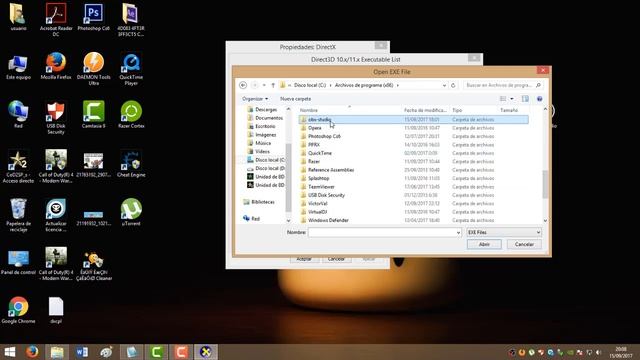This screenshot has height=360, width=640.
Task: Expand the address bar history dropdown
Action: click(x=444, y=85)
